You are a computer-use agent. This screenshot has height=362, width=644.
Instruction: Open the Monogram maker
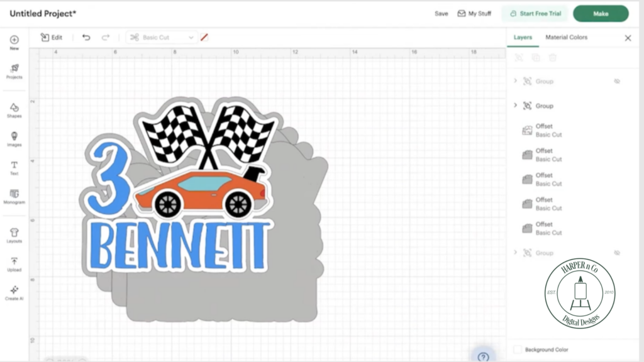coord(14,197)
